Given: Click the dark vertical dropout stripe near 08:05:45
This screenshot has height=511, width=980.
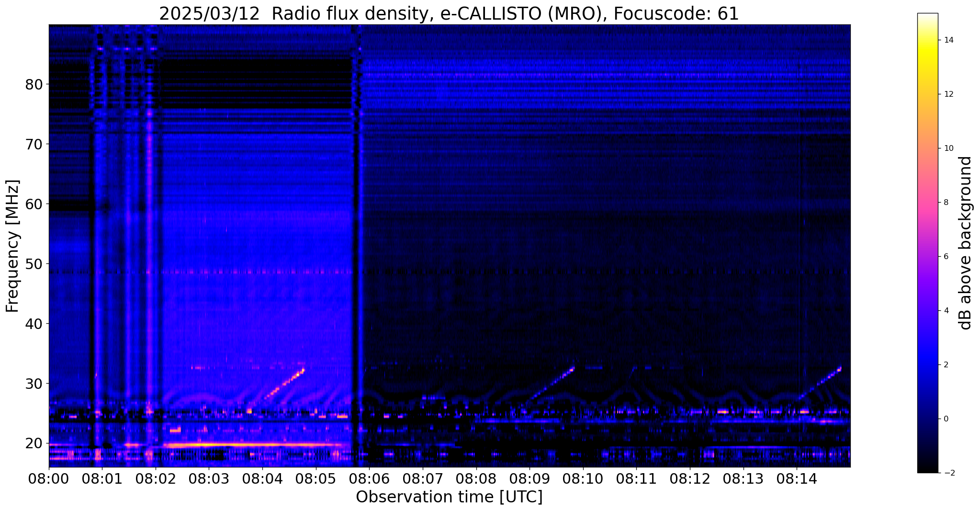Looking at the screenshot, I should coord(355,246).
